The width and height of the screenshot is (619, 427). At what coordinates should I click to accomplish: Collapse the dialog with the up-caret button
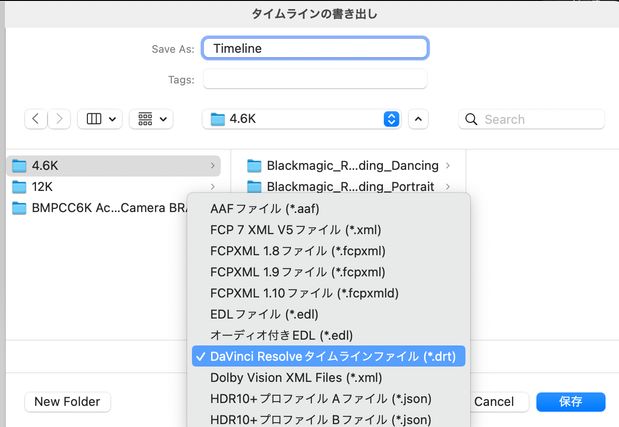click(x=418, y=119)
